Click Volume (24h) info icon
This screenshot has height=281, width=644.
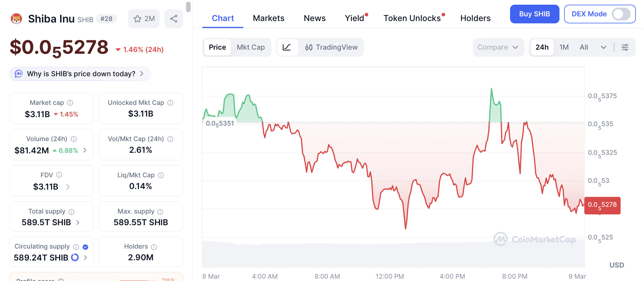(74, 139)
